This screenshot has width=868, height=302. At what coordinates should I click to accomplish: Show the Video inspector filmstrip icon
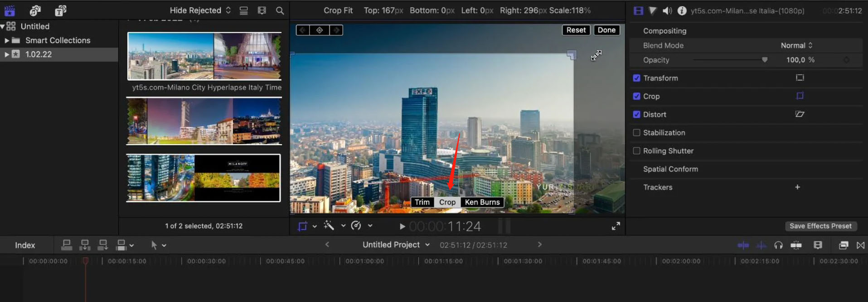click(x=638, y=10)
